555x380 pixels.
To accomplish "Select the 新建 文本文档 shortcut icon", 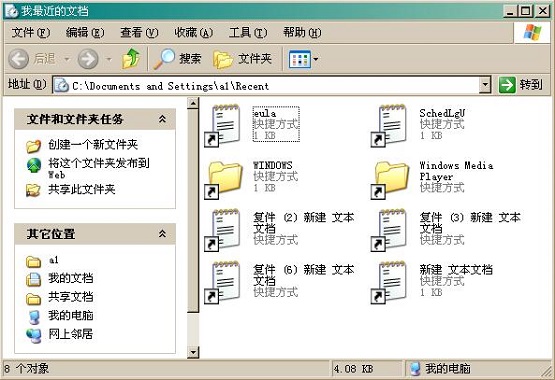I will point(389,282).
